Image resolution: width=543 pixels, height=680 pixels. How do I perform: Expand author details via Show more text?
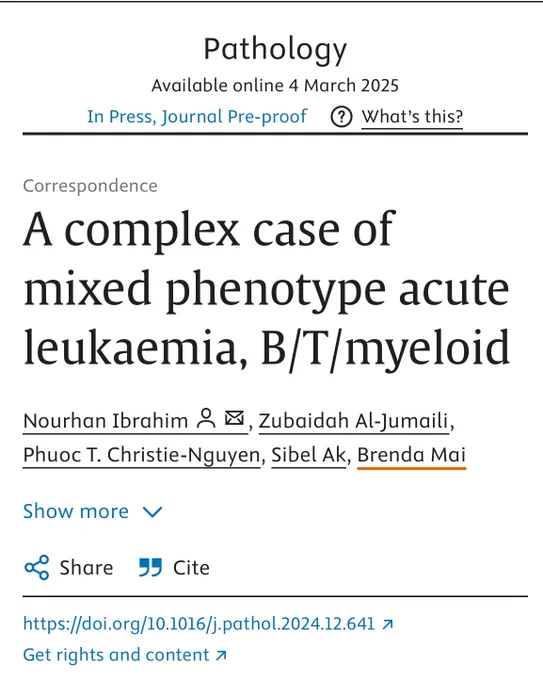click(x=76, y=511)
